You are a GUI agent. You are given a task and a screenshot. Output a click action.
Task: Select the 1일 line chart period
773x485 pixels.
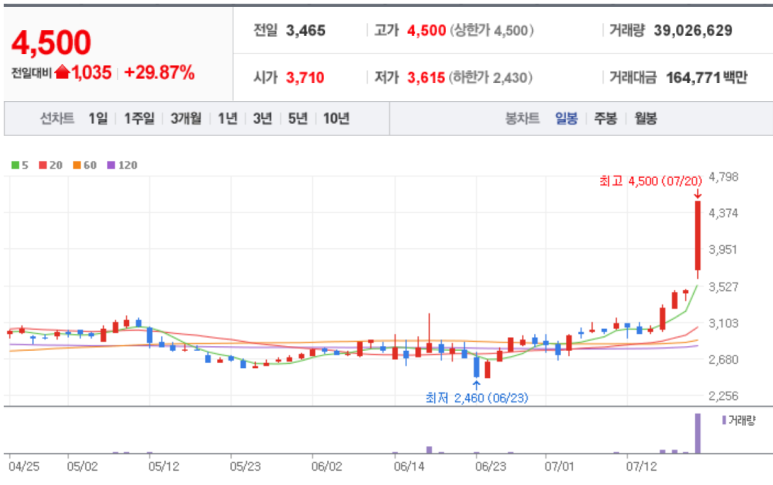98,118
